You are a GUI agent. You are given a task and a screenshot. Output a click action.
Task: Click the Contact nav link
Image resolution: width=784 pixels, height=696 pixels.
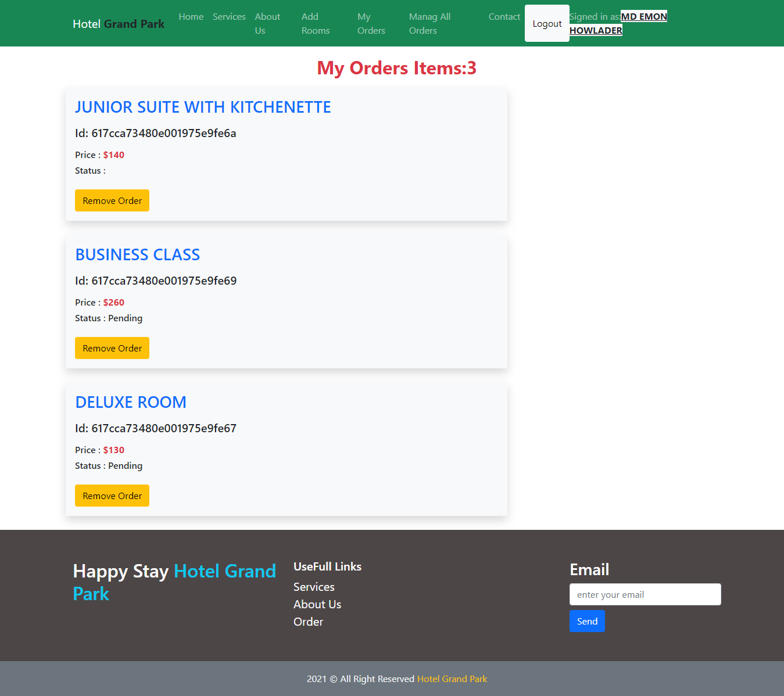pos(504,17)
